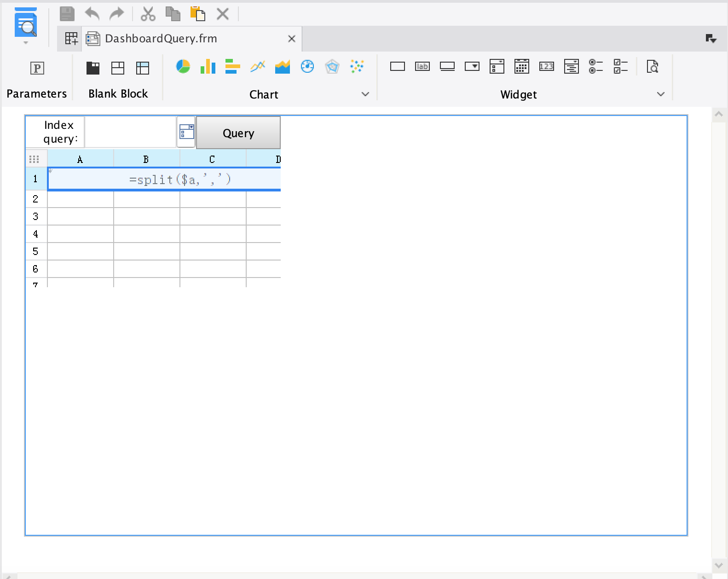Insert a pie chart
This screenshot has width=728, height=579.
click(x=183, y=67)
